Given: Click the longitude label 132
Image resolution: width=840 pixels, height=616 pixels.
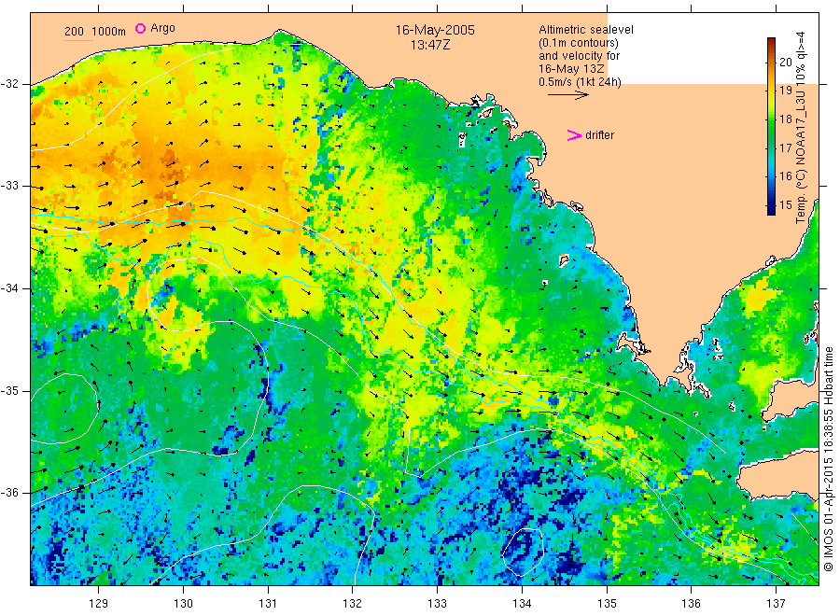Looking at the screenshot, I should [x=353, y=604].
